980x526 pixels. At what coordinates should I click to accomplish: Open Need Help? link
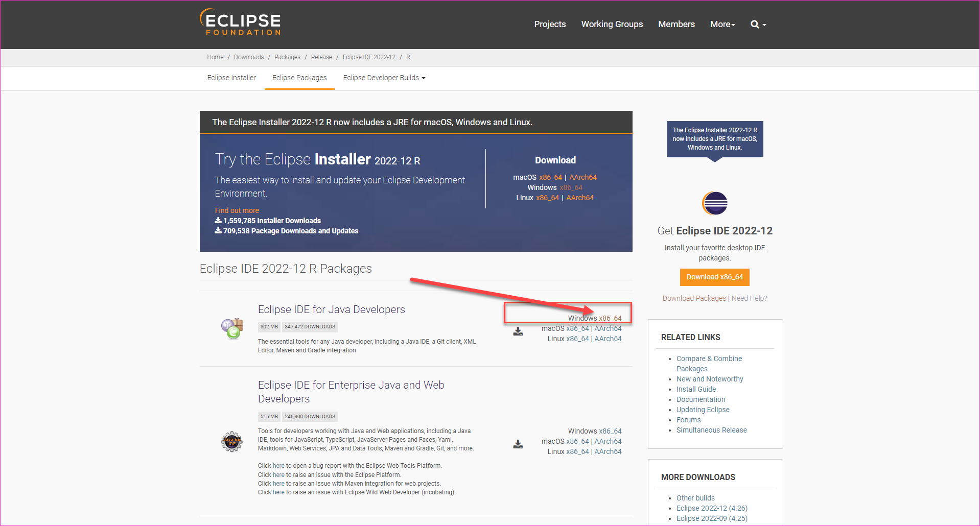click(749, 298)
